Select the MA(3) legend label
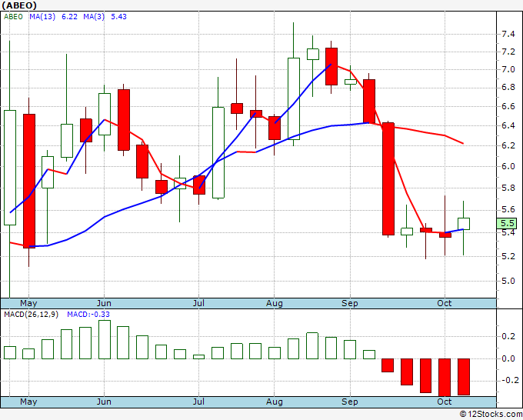This screenshot has height=420, width=523. click(94, 17)
